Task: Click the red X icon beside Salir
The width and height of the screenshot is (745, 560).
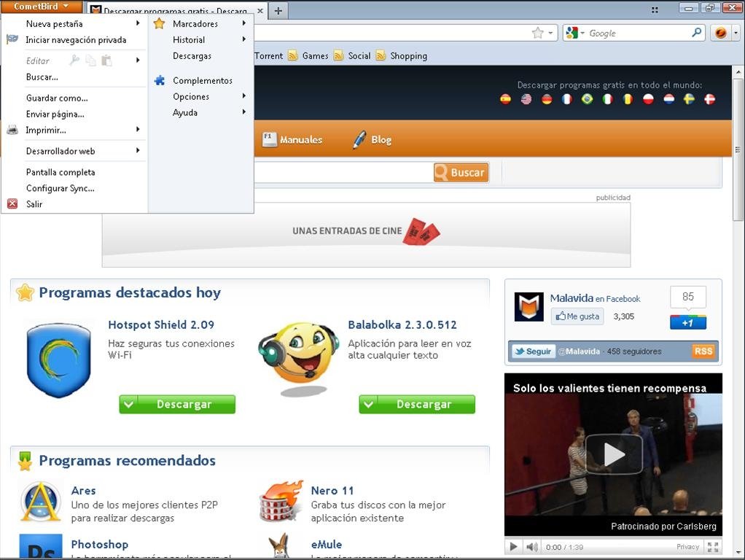Action: coord(12,204)
